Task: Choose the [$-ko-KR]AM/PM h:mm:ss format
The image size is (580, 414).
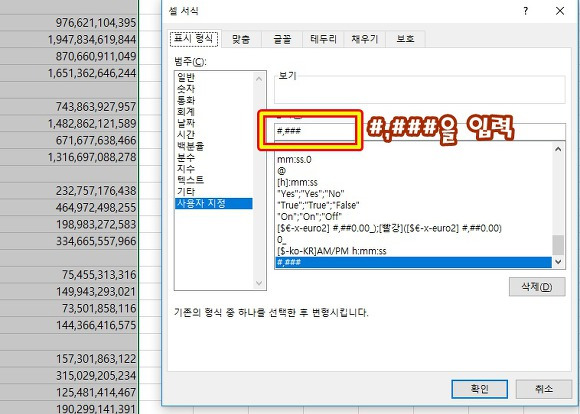Action: tap(414, 251)
